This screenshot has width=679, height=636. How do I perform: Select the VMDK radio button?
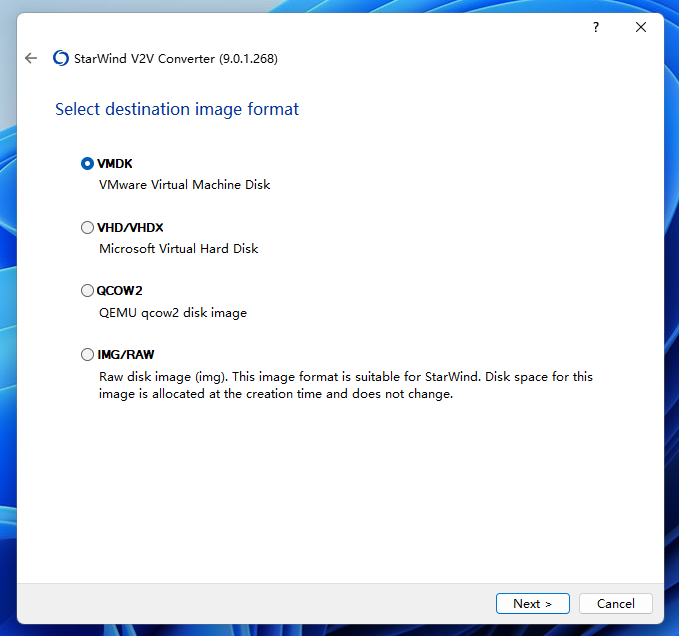(x=87, y=164)
